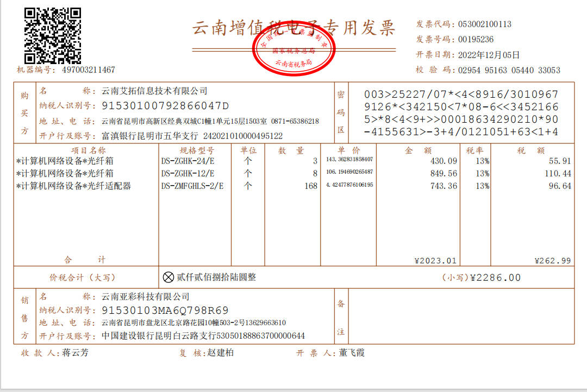Image resolution: width=587 pixels, height=392 pixels.
Task: Select invoice number 00195236
Action: [476, 39]
